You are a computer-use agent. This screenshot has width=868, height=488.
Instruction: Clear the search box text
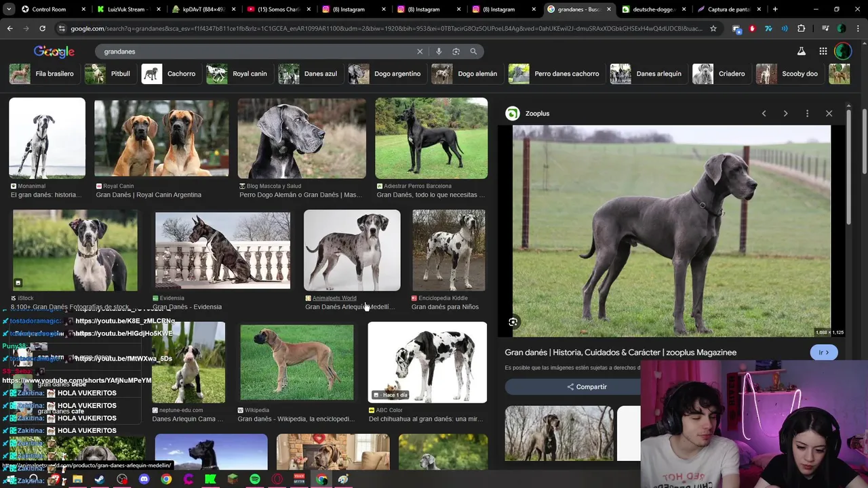tap(420, 52)
